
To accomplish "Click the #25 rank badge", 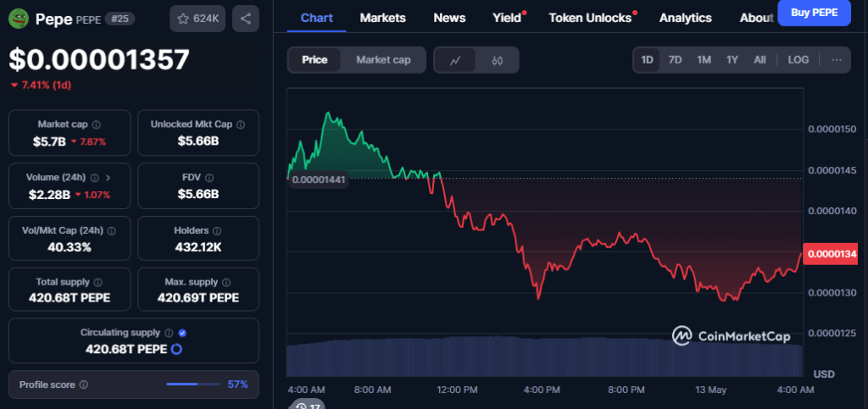I will tap(119, 19).
